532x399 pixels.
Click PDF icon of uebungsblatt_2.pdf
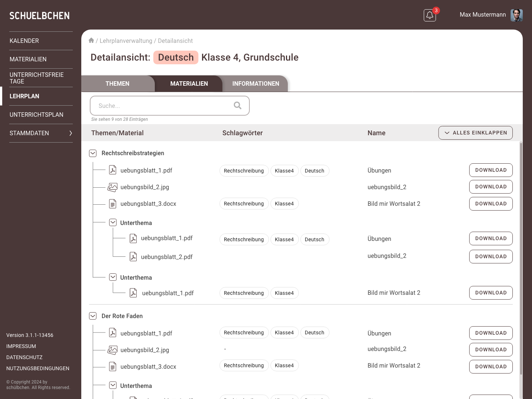(133, 256)
